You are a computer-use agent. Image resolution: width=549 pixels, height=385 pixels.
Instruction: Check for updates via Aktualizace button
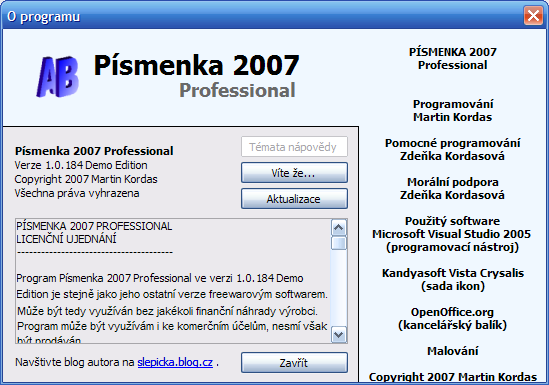(x=294, y=198)
